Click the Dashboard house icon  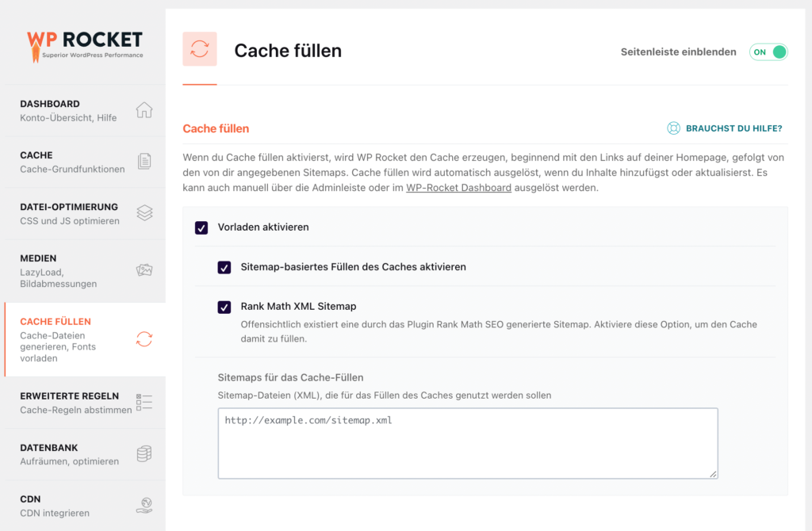(x=144, y=110)
